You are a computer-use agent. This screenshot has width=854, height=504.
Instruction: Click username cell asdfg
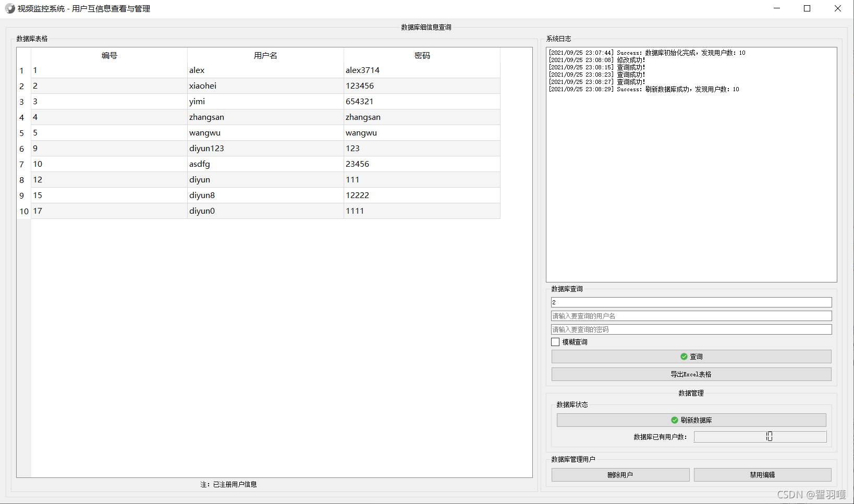coord(266,164)
